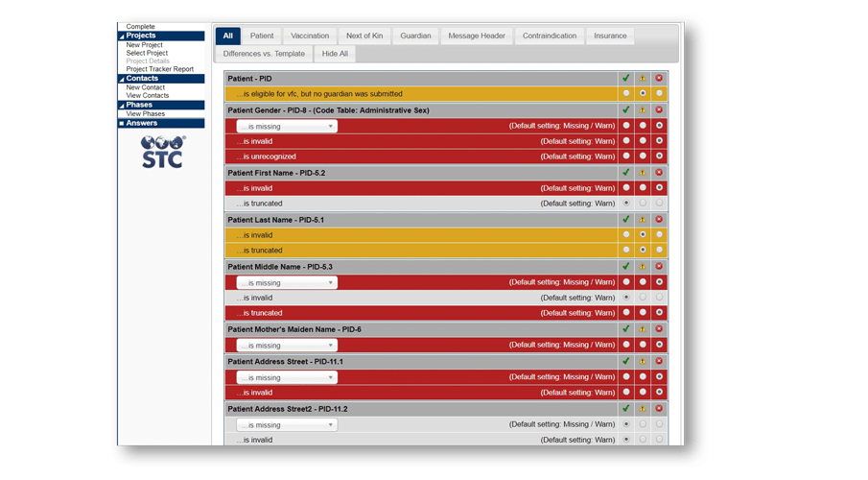868x480 pixels.
Task: Open the 'is missing' dropdown under Patient Gender
Action: point(287,127)
